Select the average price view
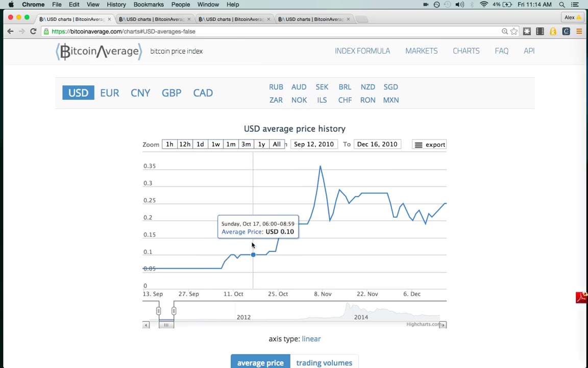588x368 pixels. [x=260, y=363]
